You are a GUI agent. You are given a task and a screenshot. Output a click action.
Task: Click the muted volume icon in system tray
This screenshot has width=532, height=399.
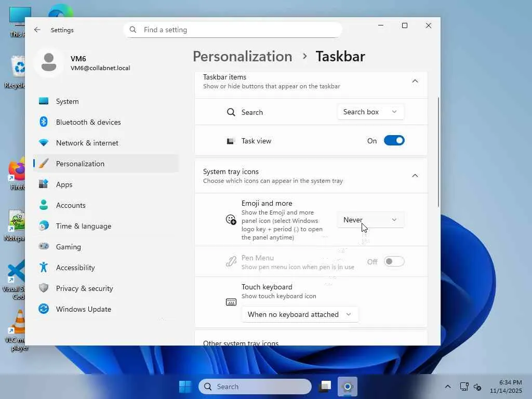click(x=478, y=387)
